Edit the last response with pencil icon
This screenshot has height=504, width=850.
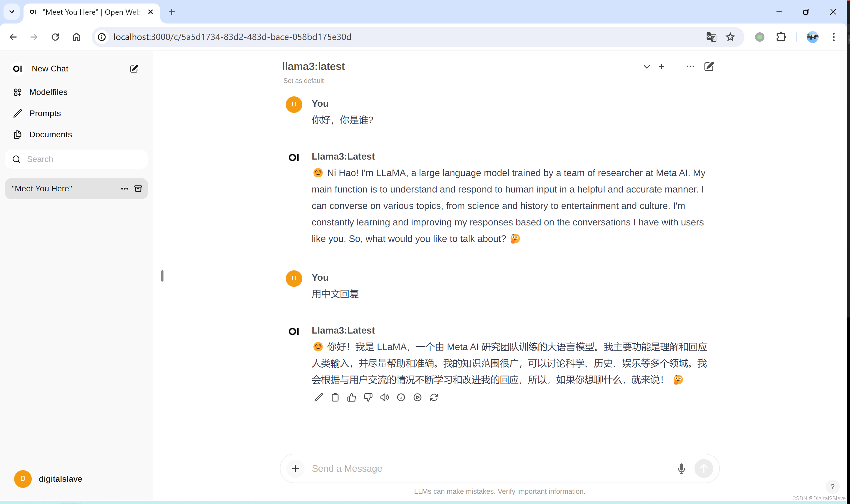point(318,397)
